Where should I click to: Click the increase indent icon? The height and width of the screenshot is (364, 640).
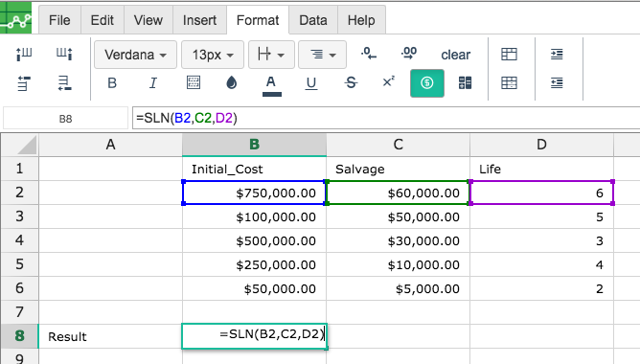(x=557, y=54)
